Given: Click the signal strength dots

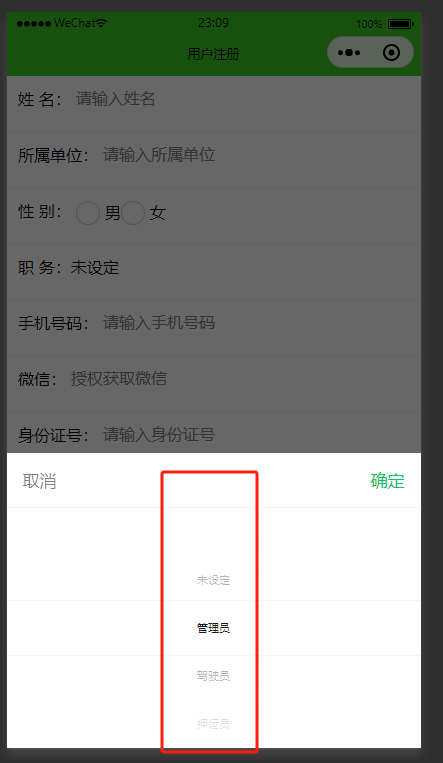Looking at the screenshot, I should pos(34,23).
